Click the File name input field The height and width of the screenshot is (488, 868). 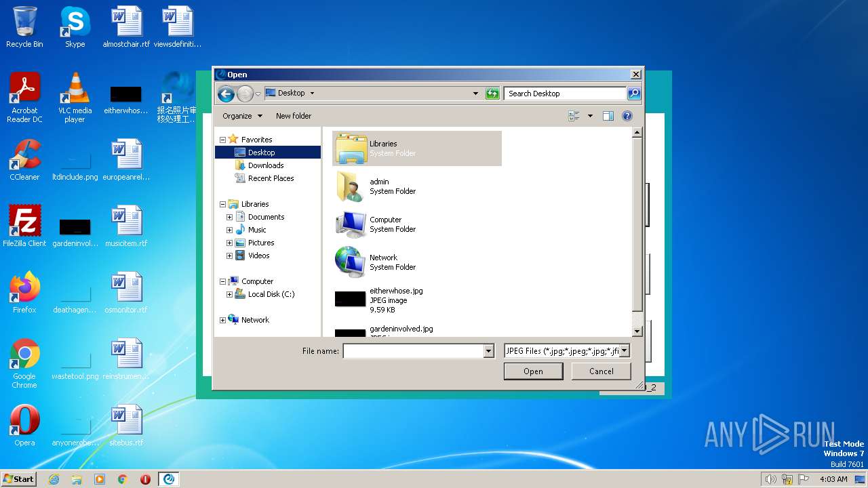coord(414,351)
